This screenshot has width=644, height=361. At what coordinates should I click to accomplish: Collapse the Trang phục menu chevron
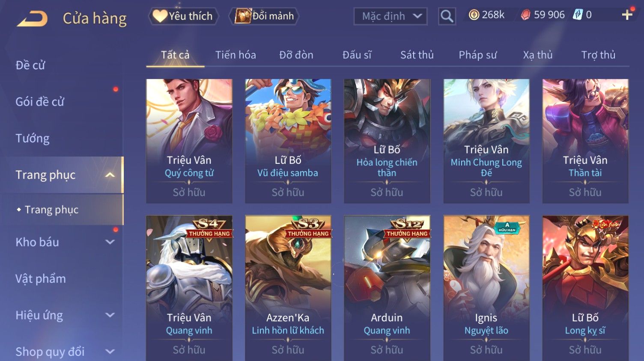coord(110,175)
